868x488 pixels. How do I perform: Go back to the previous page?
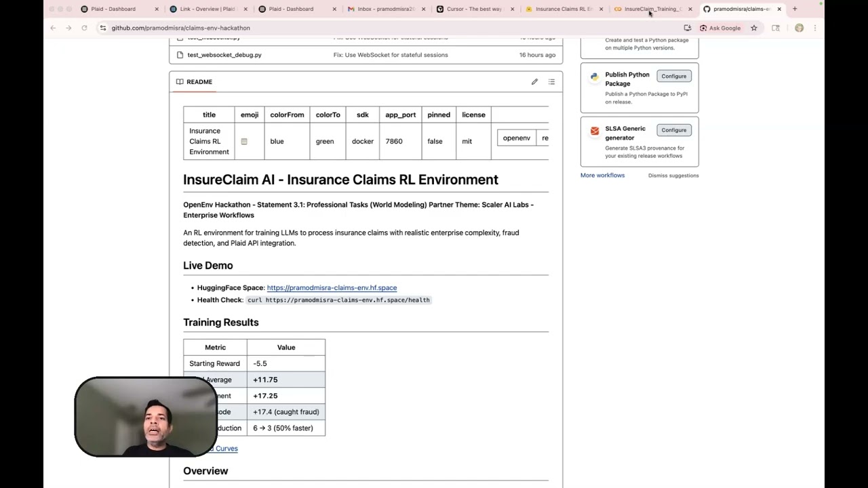point(53,28)
